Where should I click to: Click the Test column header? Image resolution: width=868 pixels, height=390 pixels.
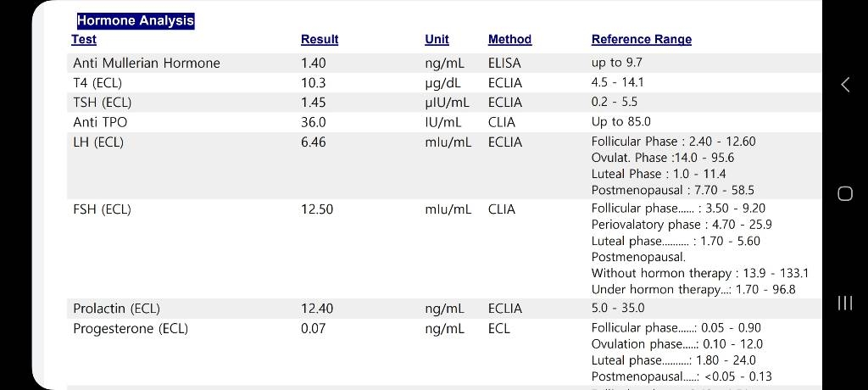coord(84,39)
